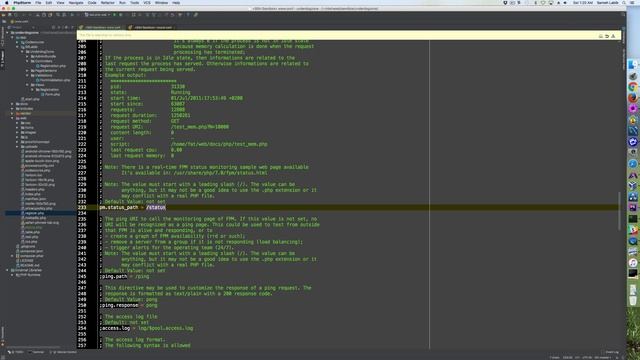The height and width of the screenshot is (360, 640).
Task: Open Spotlight search in menu bar
Action: [x=625, y=2]
